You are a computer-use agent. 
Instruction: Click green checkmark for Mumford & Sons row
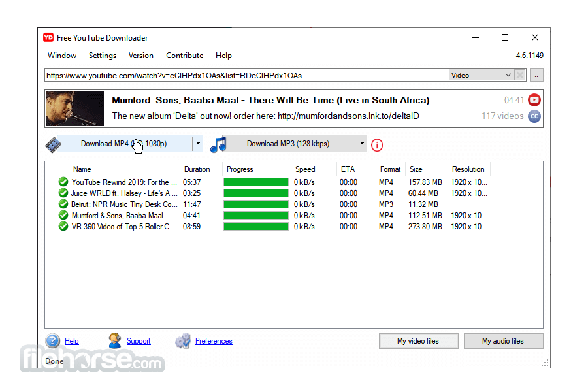(x=63, y=216)
